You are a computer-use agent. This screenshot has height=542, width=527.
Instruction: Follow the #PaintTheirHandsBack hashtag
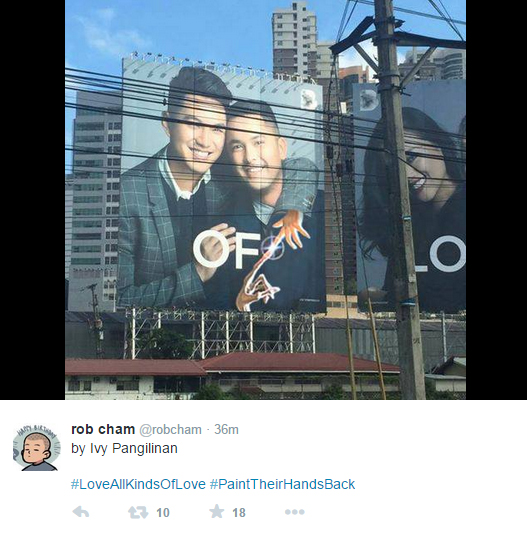282,484
